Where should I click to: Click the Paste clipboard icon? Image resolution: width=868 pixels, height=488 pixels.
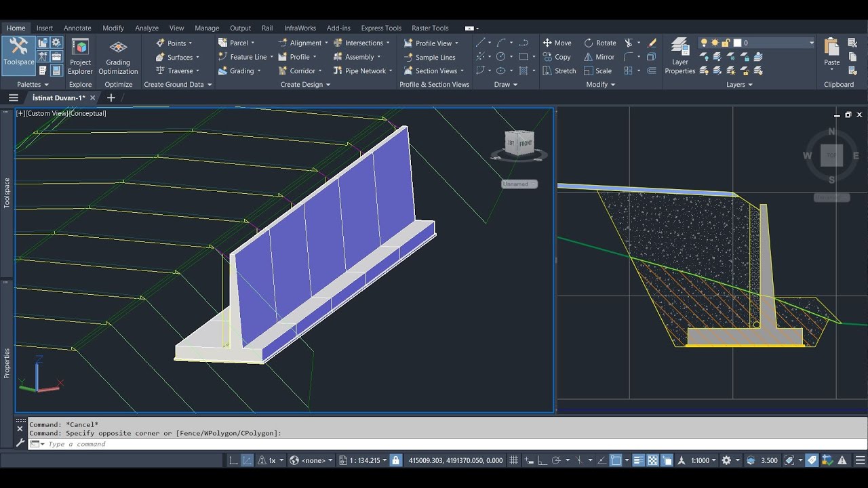pyautogui.click(x=831, y=47)
